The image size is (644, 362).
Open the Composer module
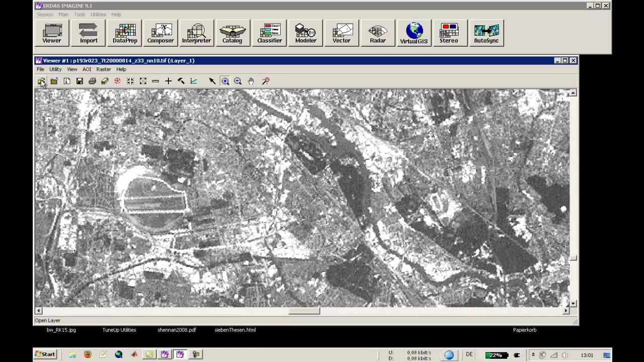[160, 33]
